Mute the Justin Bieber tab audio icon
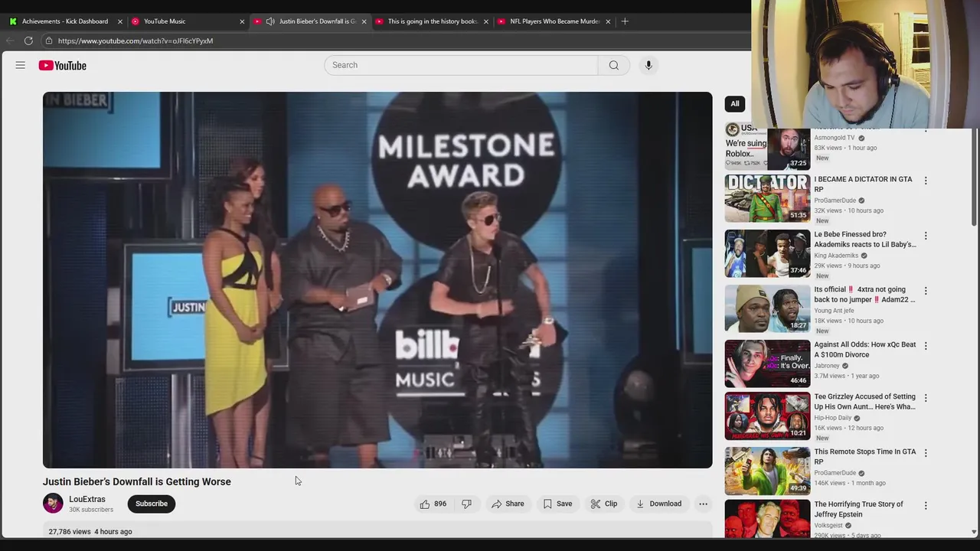Screen dimensions: 980x551 pyautogui.click(x=270, y=21)
